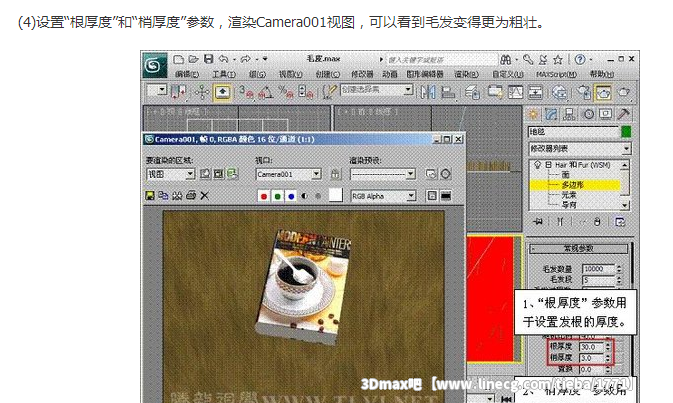
Task: Toggle the lightbulb for Hair 和 Fur modifier
Action: [x=537, y=165]
